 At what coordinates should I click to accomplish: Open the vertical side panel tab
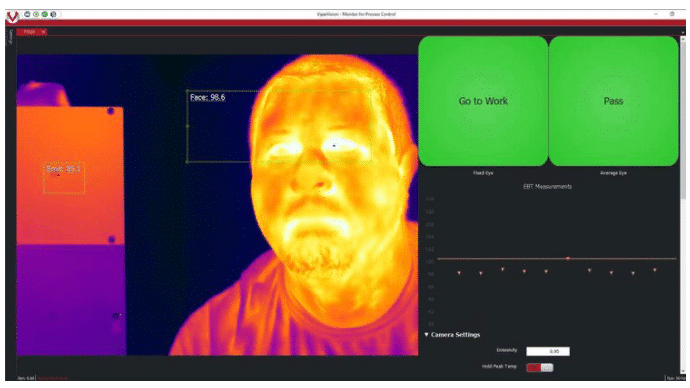click(11, 37)
